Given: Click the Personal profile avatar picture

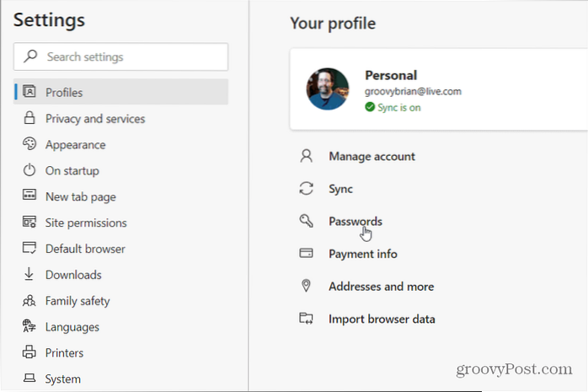Looking at the screenshot, I should pos(328,89).
